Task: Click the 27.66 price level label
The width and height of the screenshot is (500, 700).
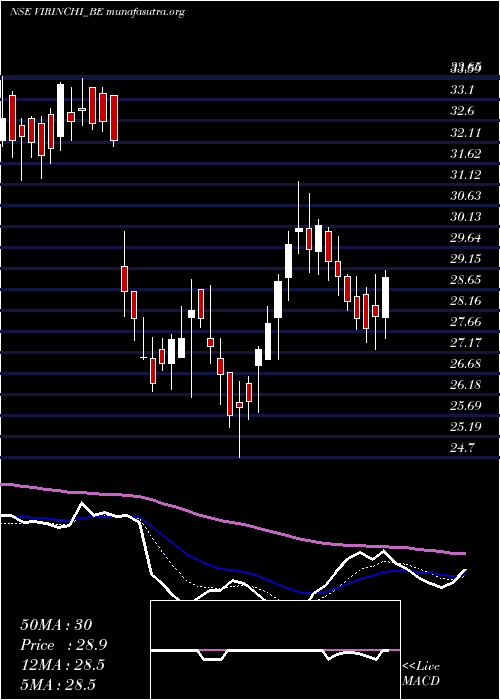Action: 465,321
